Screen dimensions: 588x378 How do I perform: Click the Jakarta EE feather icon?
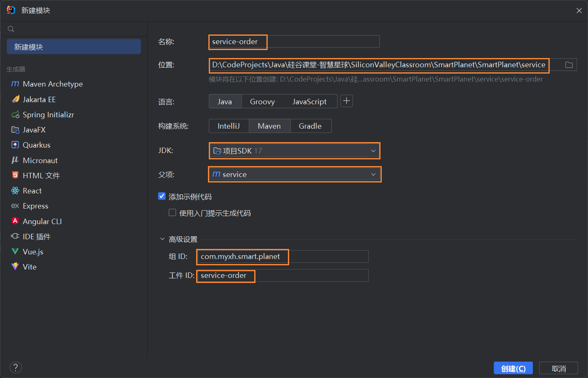(x=15, y=99)
